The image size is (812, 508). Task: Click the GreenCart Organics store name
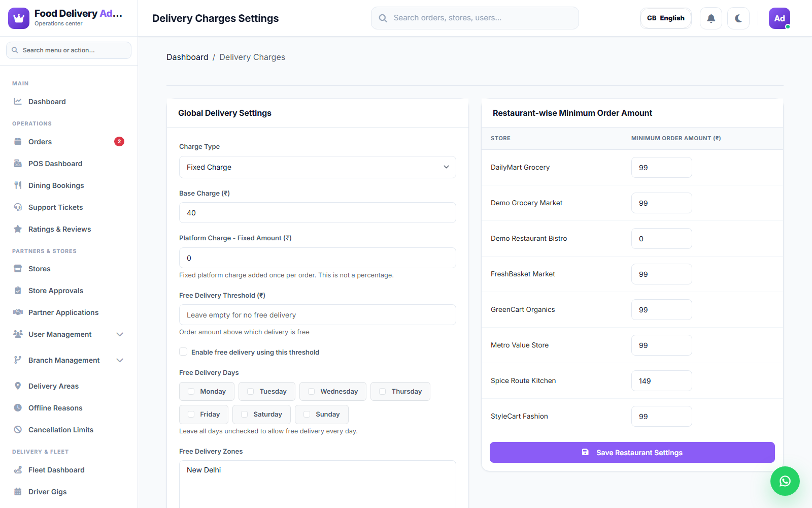pyautogui.click(x=523, y=309)
